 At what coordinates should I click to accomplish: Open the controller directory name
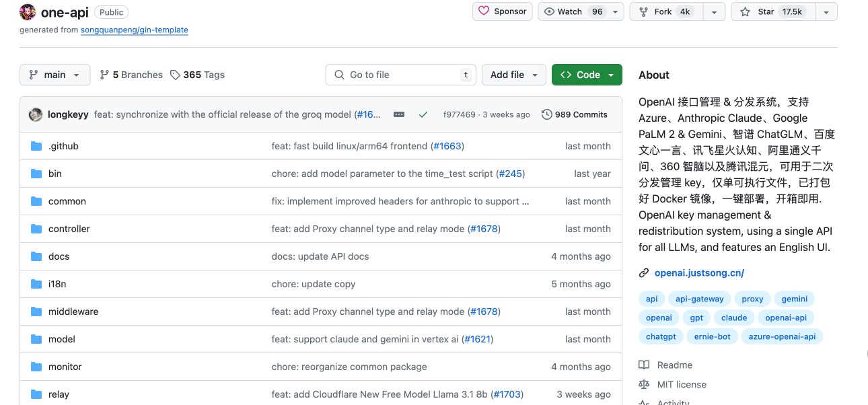69,229
